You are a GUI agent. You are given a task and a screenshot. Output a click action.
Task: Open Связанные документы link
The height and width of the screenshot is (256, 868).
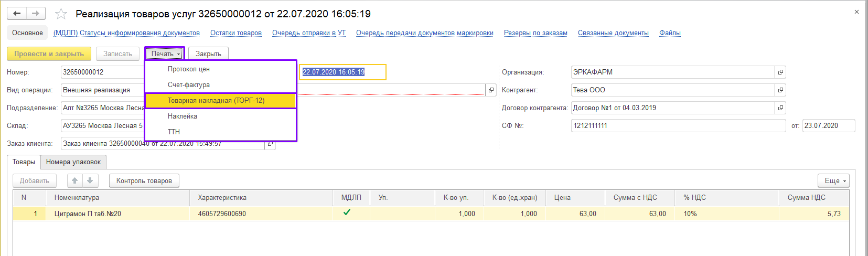613,33
